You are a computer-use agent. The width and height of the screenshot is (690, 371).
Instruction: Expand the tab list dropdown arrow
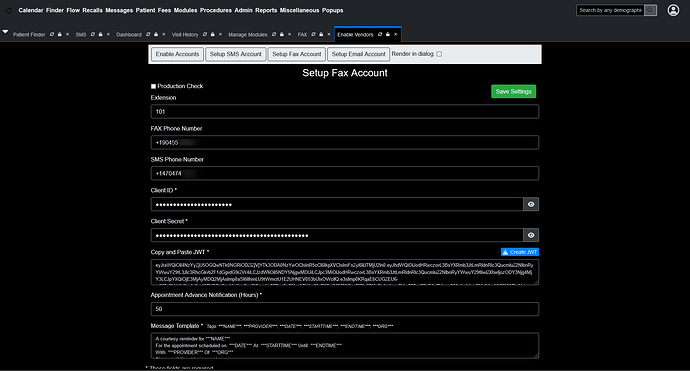pos(5,32)
